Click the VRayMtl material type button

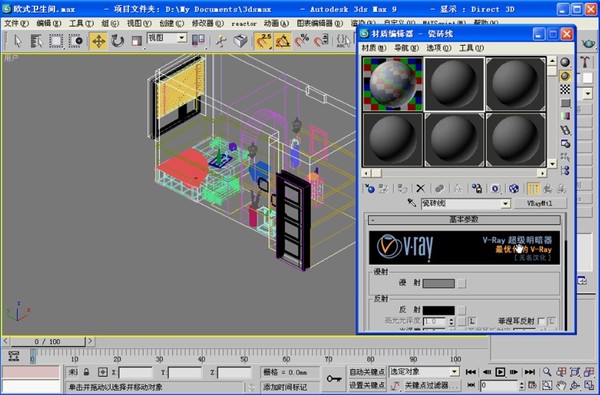[540, 203]
